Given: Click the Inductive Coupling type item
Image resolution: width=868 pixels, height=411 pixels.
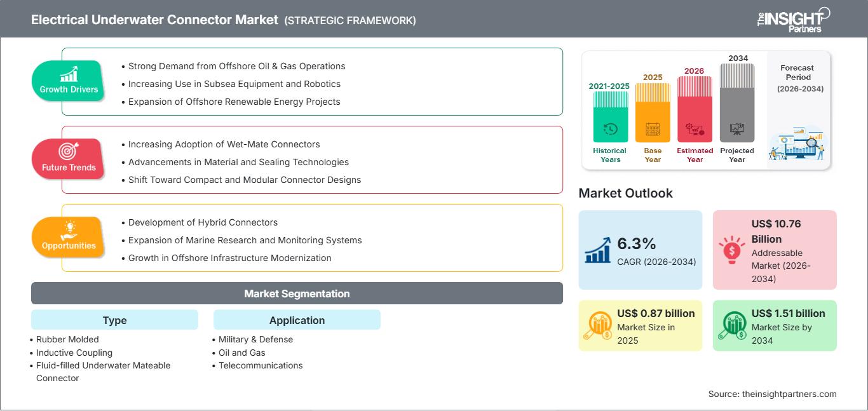Looking at the screenshot, I should pyautogui.click(x=74, y=353).
